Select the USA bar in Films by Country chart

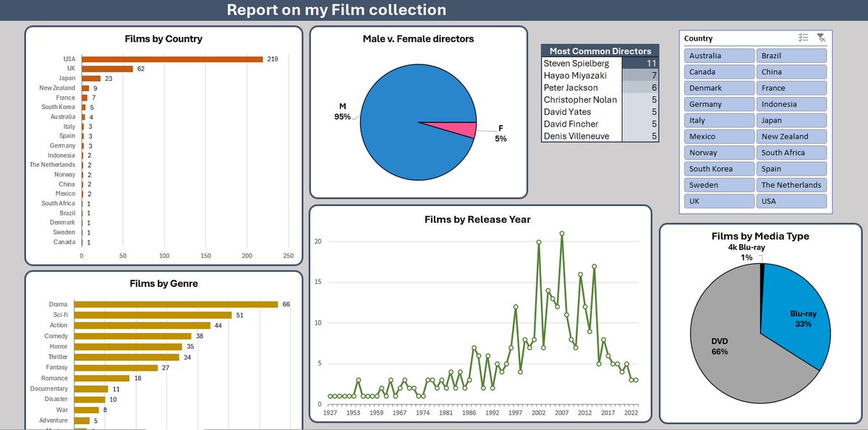174,59
